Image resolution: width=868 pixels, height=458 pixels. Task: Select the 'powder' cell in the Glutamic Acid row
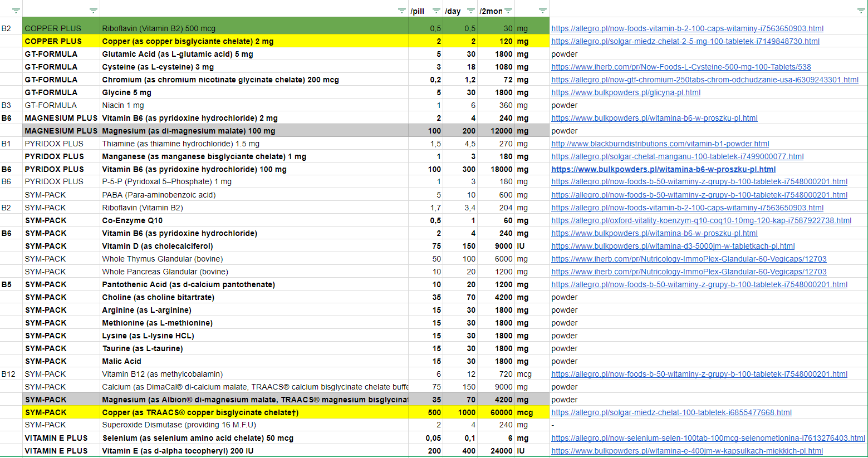708,54
